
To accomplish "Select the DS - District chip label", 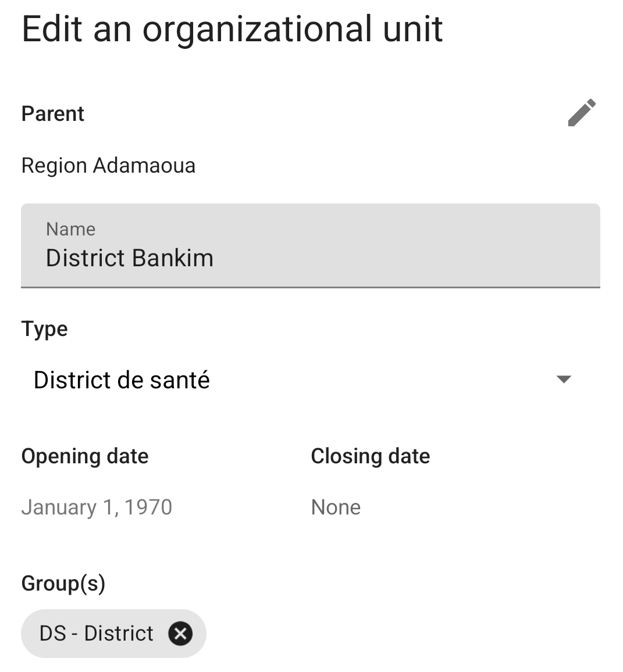I will pos(97,633).
